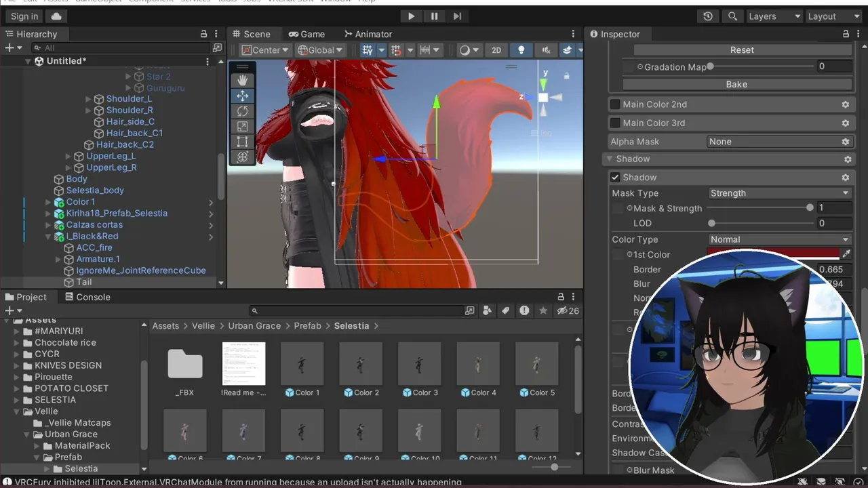The width and height of the screenshot is (868, 488).
Task: Open the Console tab
Action: 87,297
